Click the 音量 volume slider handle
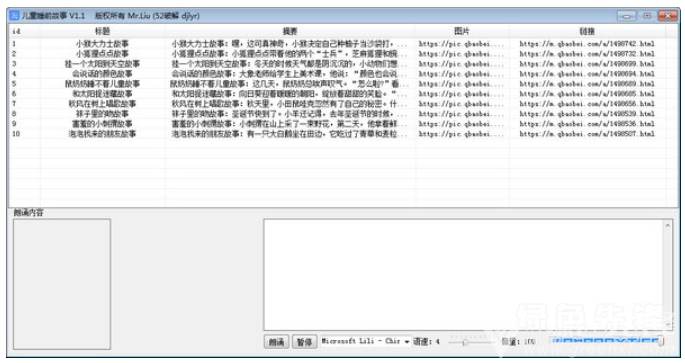Image resolution: width=685 pixels, height=363 pixels. 661,341
